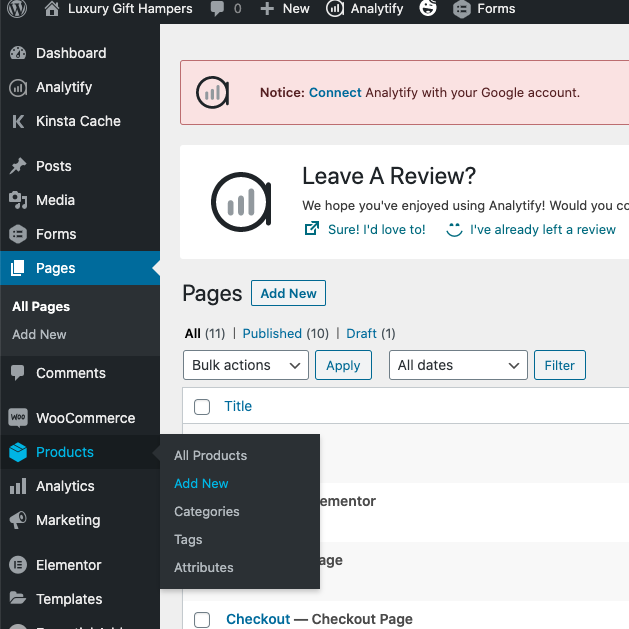The width and height of the screenshot is (629, 629).
Task: Tick the checkbox for the Checkout page row
Action: click(202, 620)
